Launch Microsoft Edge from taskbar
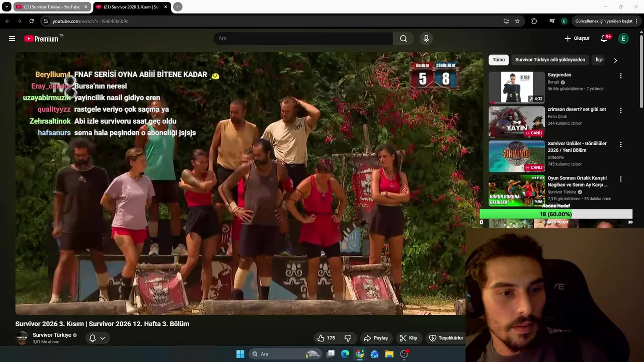 [345, 354]
